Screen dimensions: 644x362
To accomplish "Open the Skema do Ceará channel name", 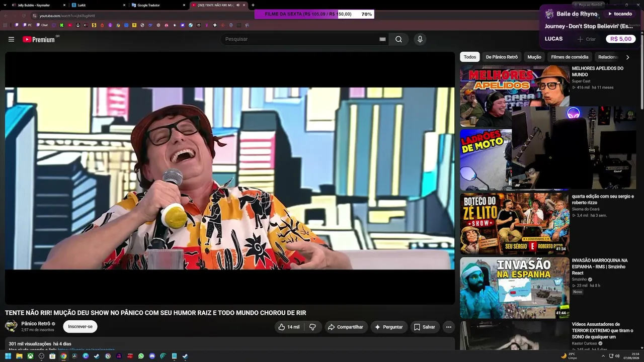I will click(586, 209).
